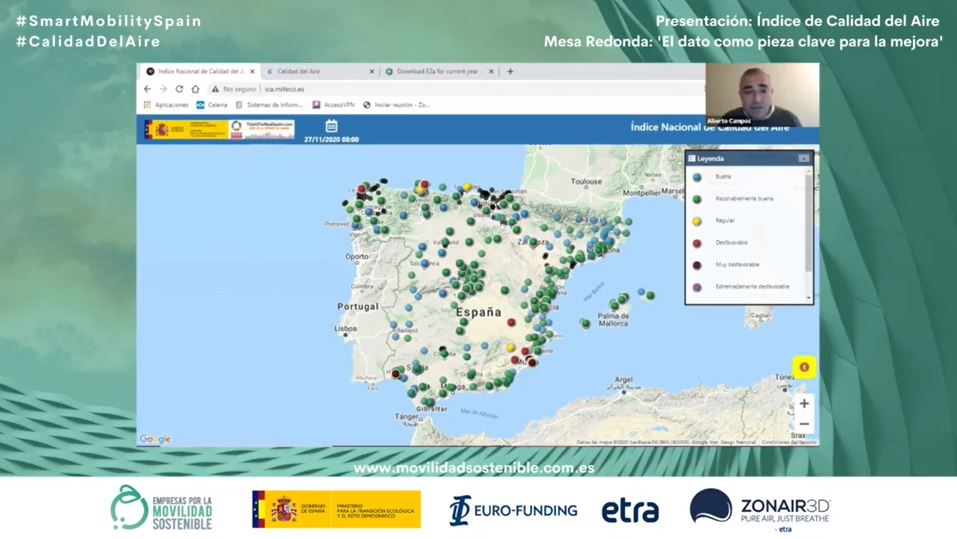Screen dimensions: 957x539
Task: Click the Alberto Campos speaker video thumbnail
Action: coord(762,95)
